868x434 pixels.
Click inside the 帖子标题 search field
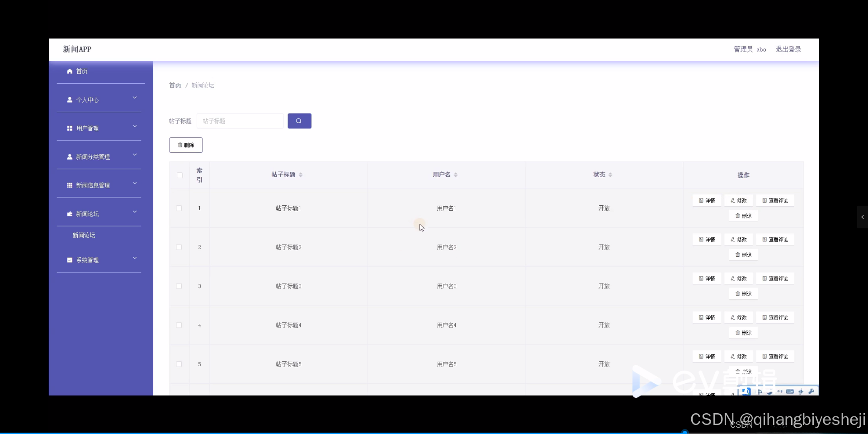(240, 121)
